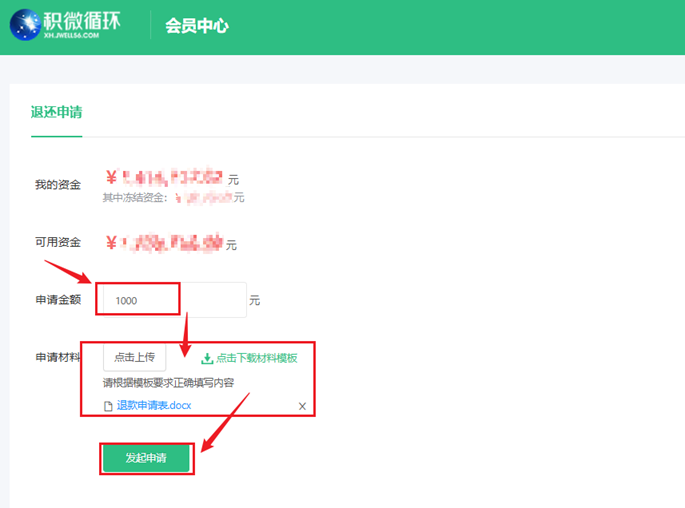Click the 申请金额 label
The height and width of the screenshot is (508, 685).
(x=58, y=299)
